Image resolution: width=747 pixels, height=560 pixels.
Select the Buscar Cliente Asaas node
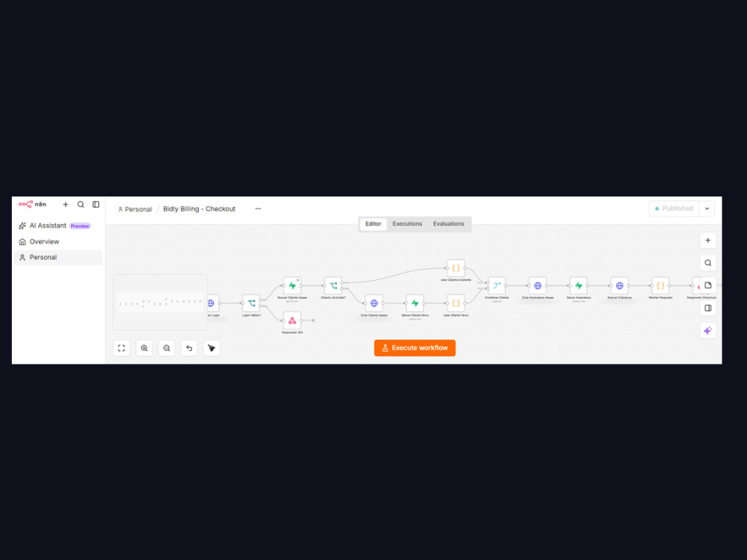[292, 286]
